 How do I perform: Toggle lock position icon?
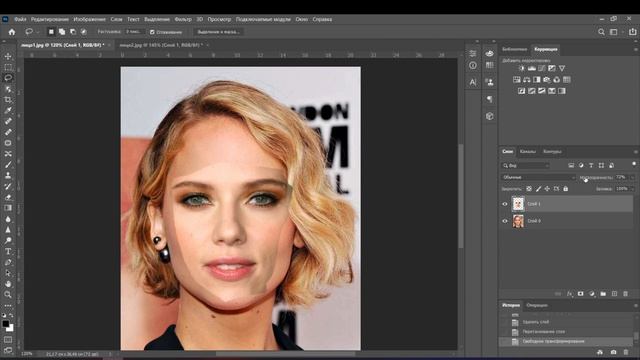[547, 189]
